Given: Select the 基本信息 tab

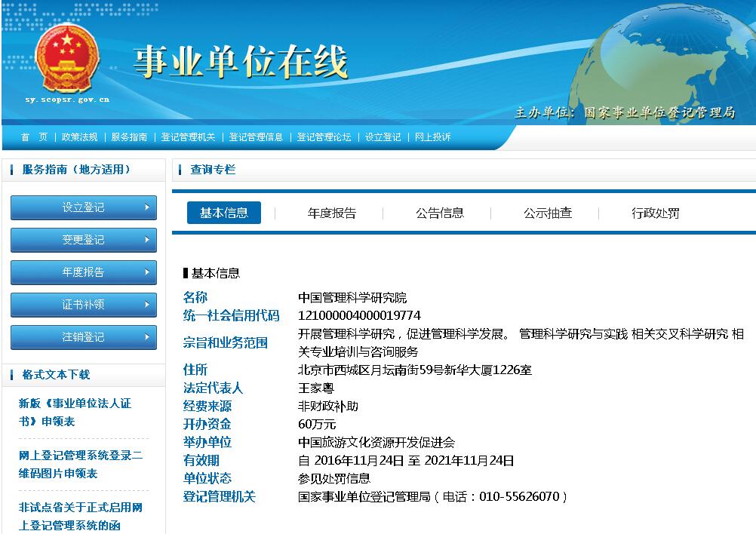Looking at the screenshot, I should [224, 213].
